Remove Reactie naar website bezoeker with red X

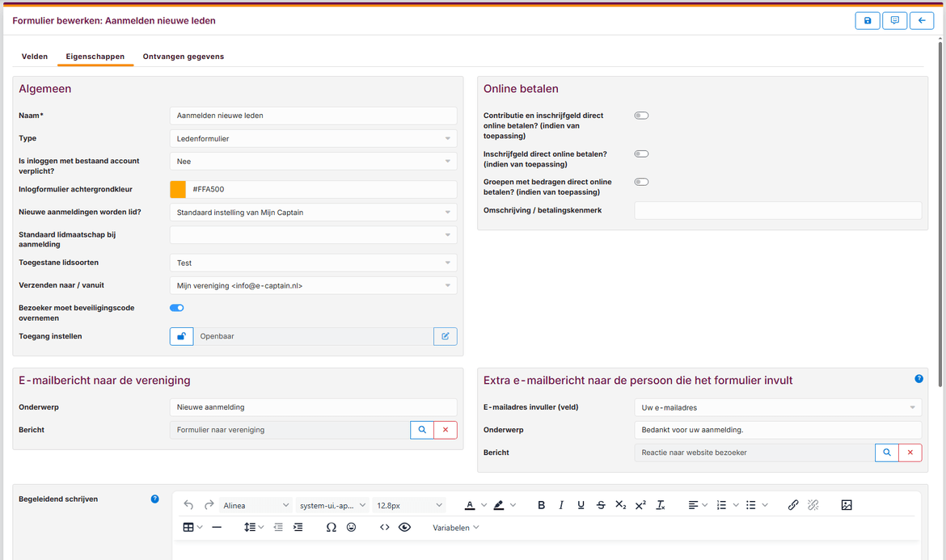click(x=910, y=453)
